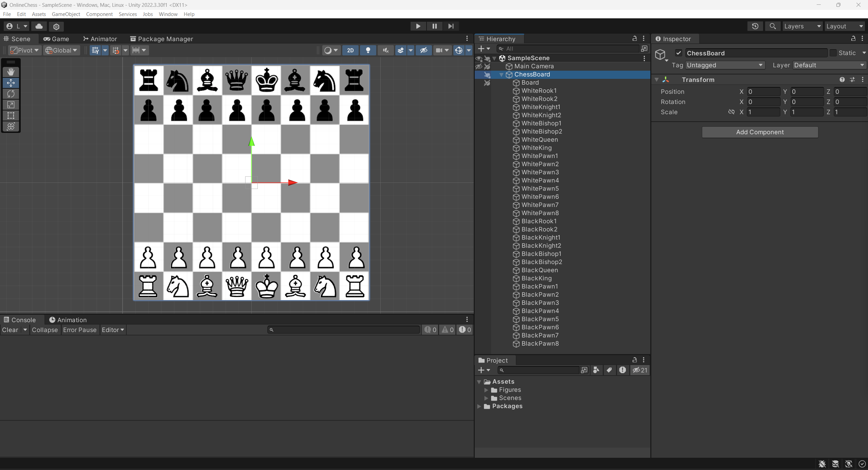868x470 pixels.
Task: Select the Rotate tool
Action: [11, 93]
